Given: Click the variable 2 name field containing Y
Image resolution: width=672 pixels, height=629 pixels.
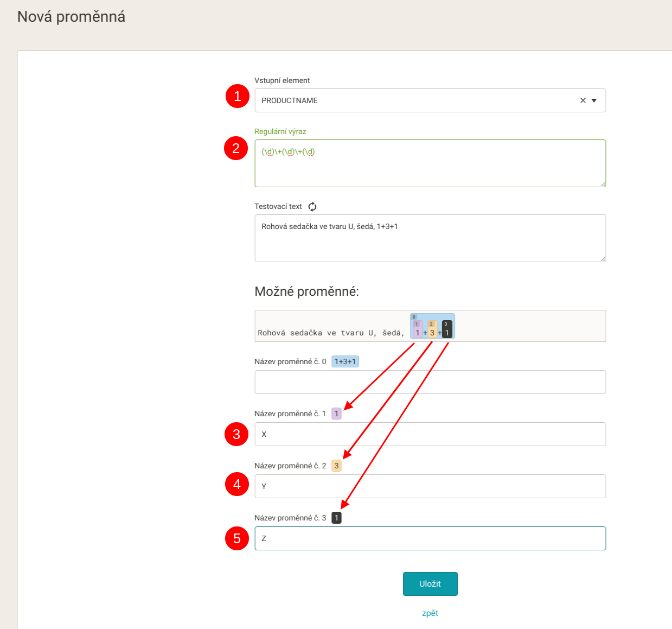Looking at the screenshot, I should 430,486.
